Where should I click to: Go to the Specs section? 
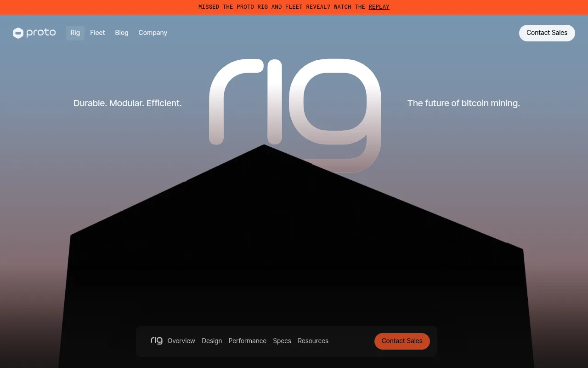tap(282, 341)
